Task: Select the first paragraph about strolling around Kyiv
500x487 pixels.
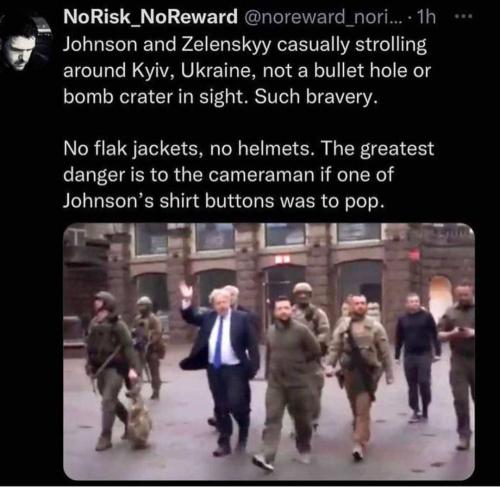Action: (x=247, y=70)
